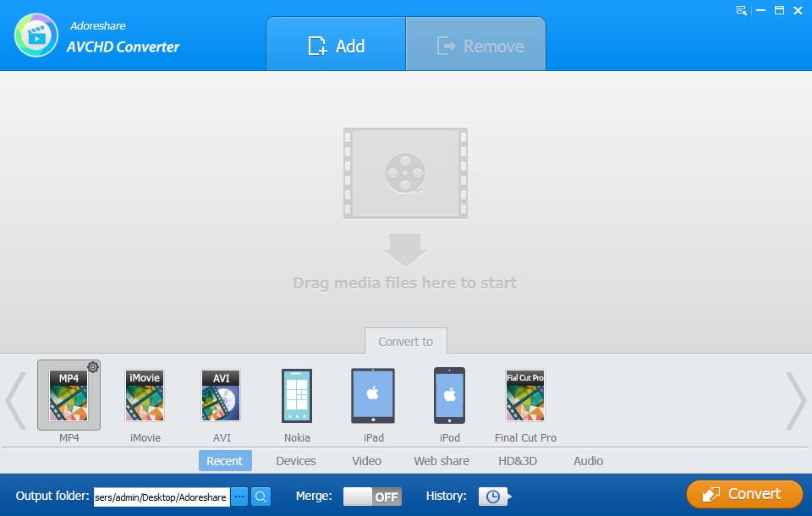Toggle the Merge switch on
The width and height of the screenshot is (812, 516).
tap(372, 497)
